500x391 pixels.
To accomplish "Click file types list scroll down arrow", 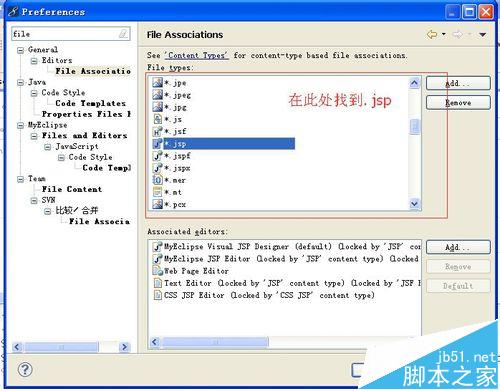I will pyautogui.click(x=414, y=203).
